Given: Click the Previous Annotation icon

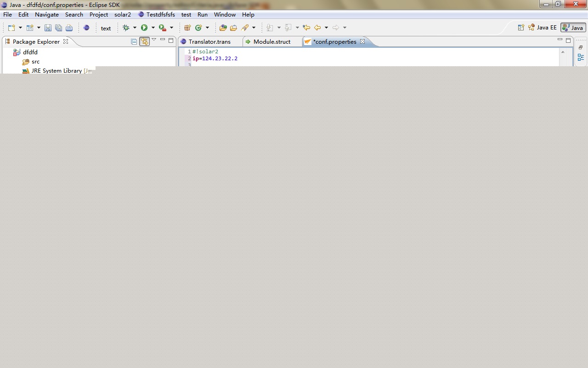Looking at the screenshot, I should click(x=288, y=28).
